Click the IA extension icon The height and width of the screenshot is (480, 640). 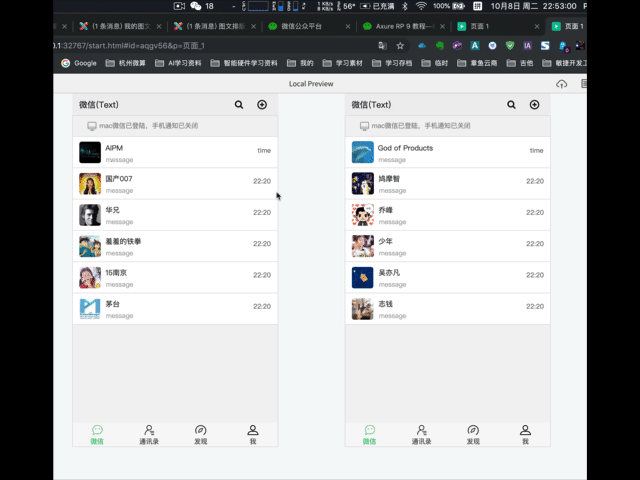tap(527, 46)
